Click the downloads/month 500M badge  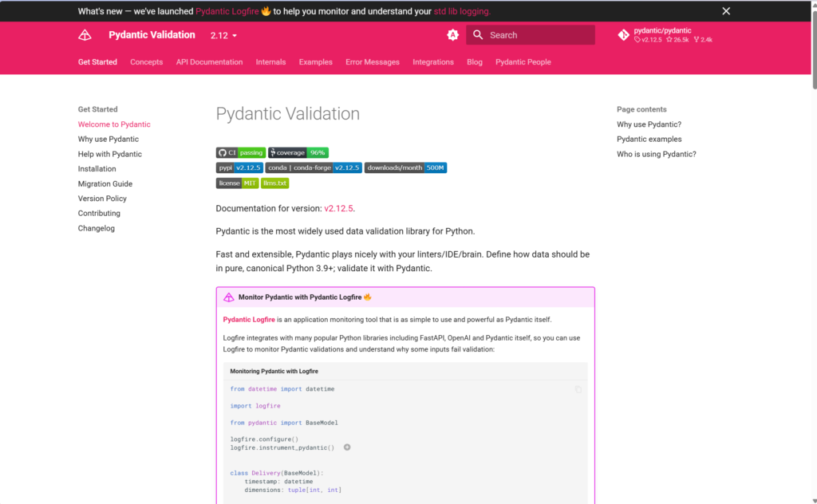click(405, 167)
